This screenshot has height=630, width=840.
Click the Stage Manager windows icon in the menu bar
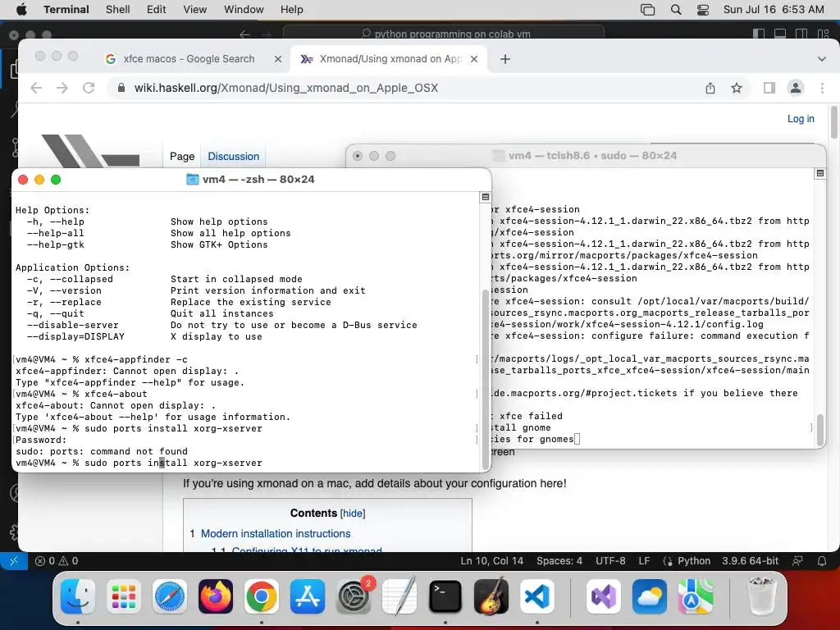pyautogui.click(x=648, y=9)
